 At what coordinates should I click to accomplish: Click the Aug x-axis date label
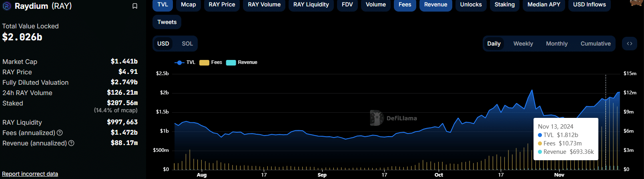click(202, 175)
